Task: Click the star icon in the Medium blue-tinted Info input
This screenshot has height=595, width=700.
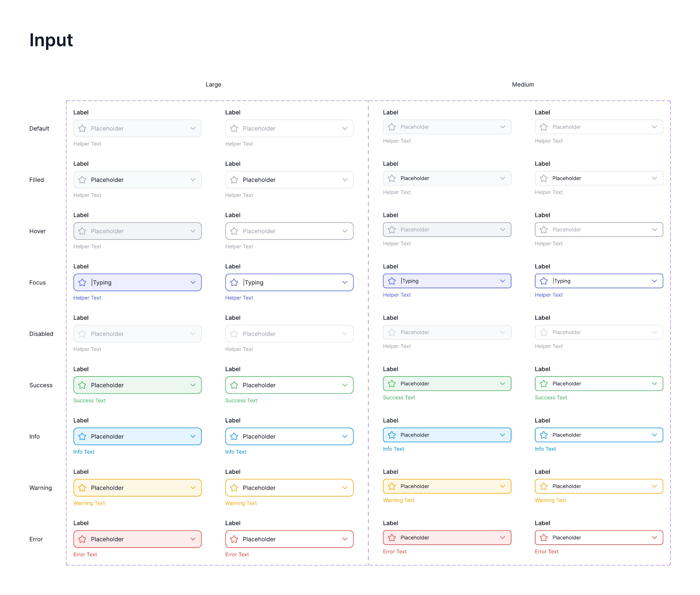Action: 391,435
